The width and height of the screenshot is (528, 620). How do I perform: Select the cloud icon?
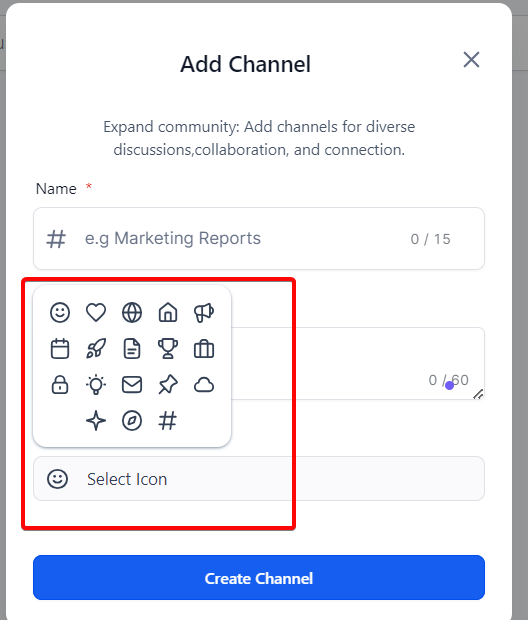pos(204,385)
